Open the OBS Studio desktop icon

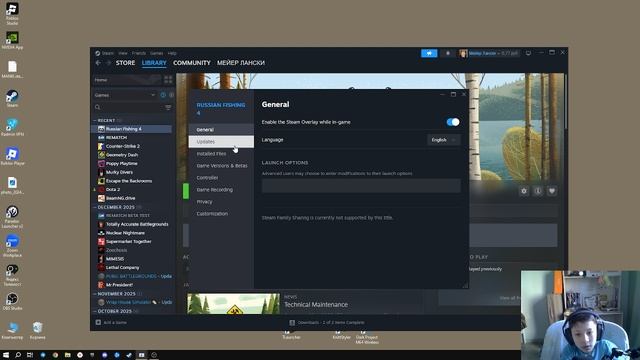coord(12,301)
